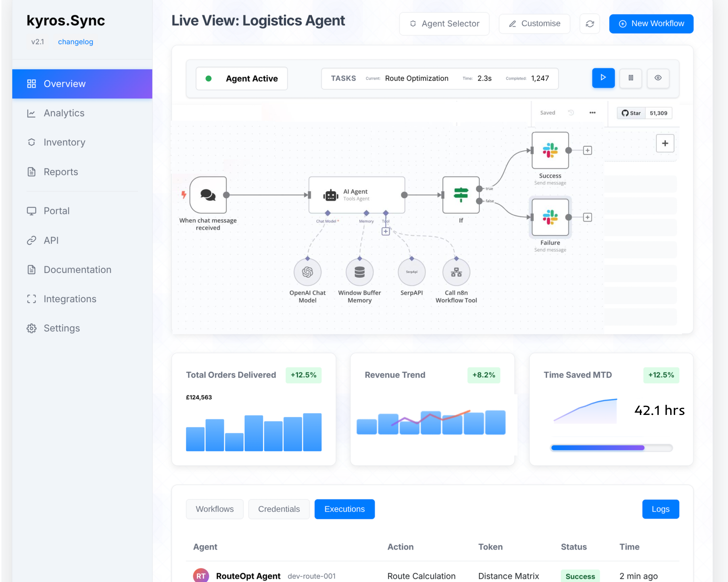Refresh the live view with the sync icon
728x582 pixels.
pyautogui.click(x=589, y=23)
